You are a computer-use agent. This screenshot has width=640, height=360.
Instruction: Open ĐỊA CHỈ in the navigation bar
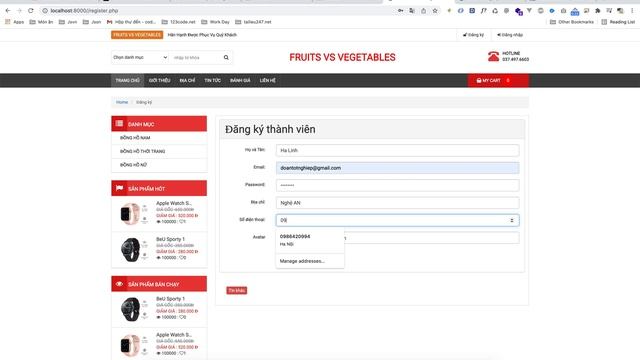[187, 80]
